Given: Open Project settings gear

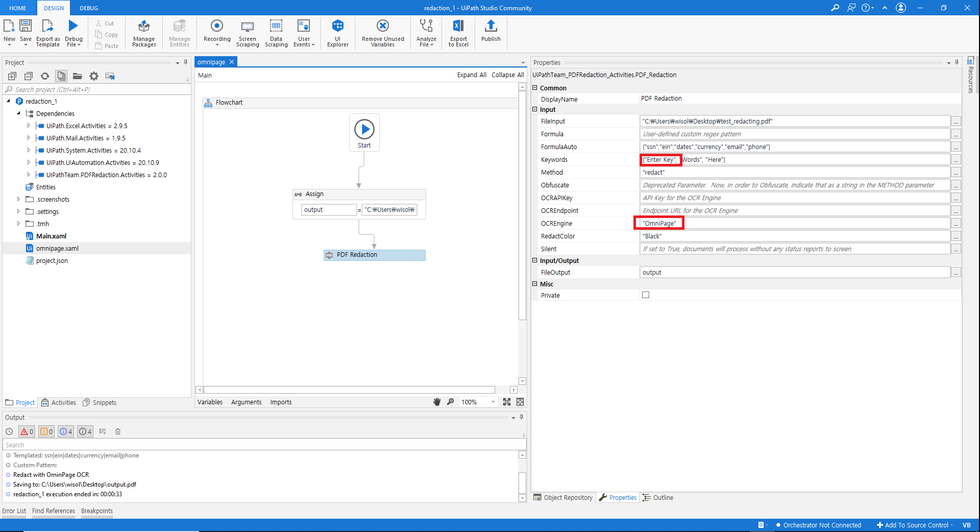Looking at the screenshot, I should (x=94, y=76).
